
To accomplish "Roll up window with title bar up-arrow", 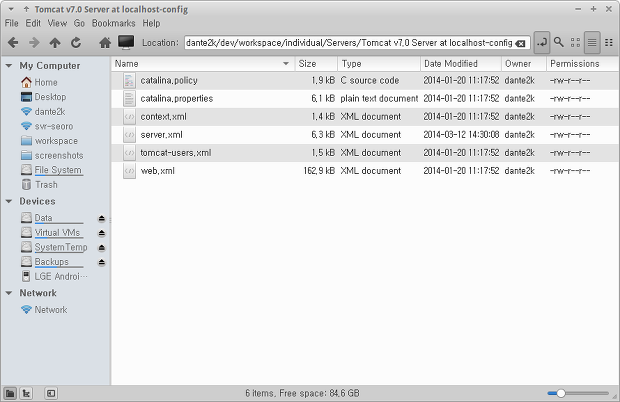I will pos(26,9).
